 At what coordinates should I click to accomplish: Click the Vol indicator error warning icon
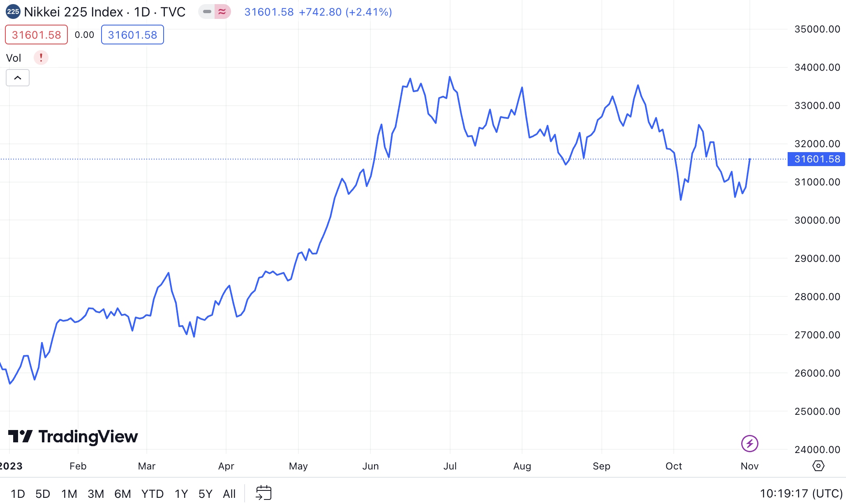(41, 58)
